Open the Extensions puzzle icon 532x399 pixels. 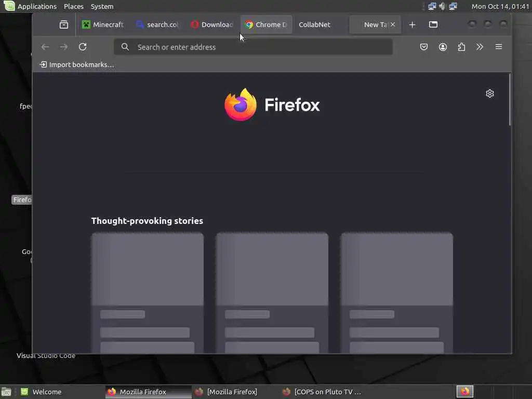pyautogui.click(x=461, y=47)
